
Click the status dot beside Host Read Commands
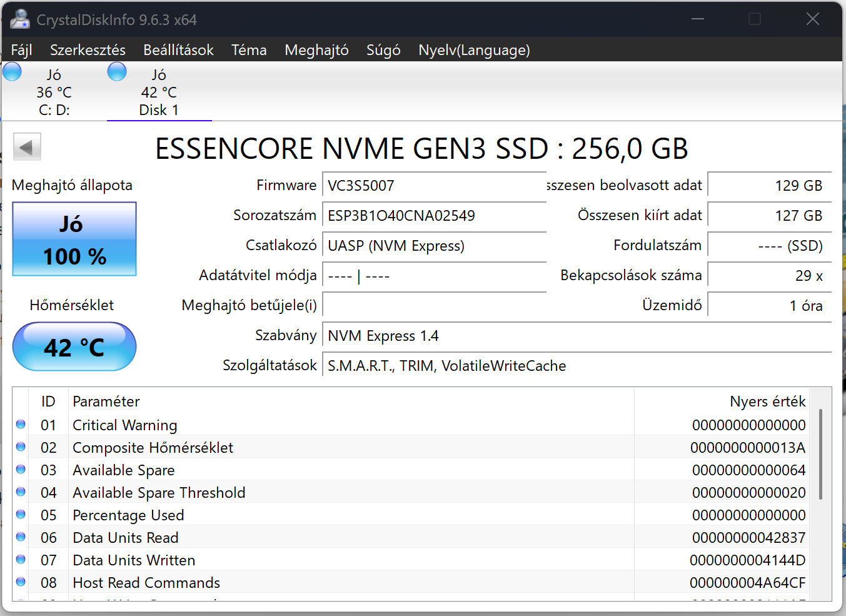[21, 582]
